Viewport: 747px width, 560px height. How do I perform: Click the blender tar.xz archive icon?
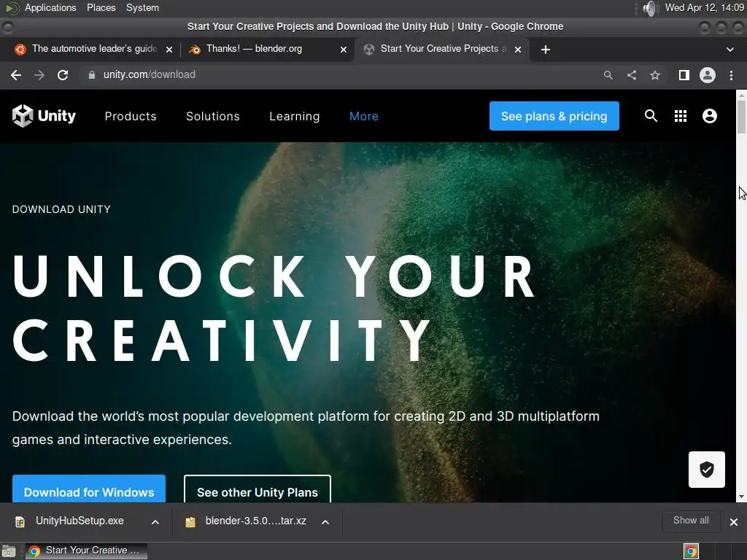190,522
